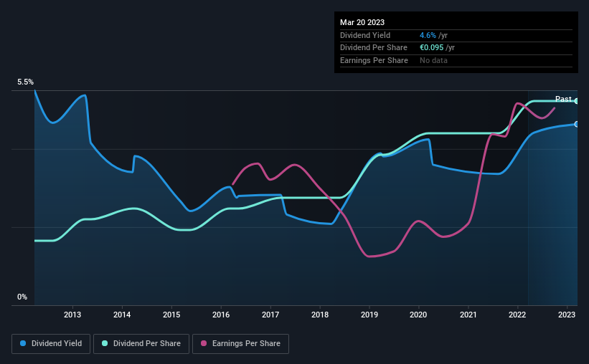The image size is (589, 364).
Task: Select the 2016 label on the x-axis
Action: pos(221,315)
